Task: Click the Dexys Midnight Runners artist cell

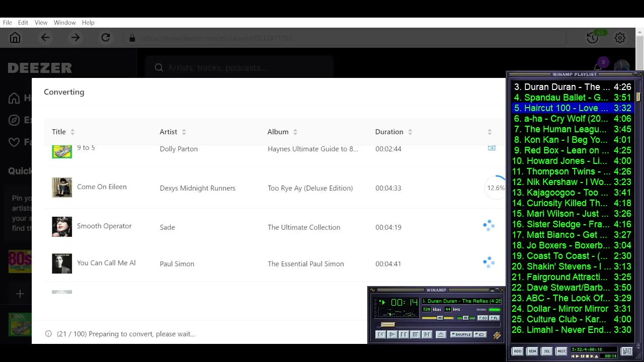Action: click(198, 188)
